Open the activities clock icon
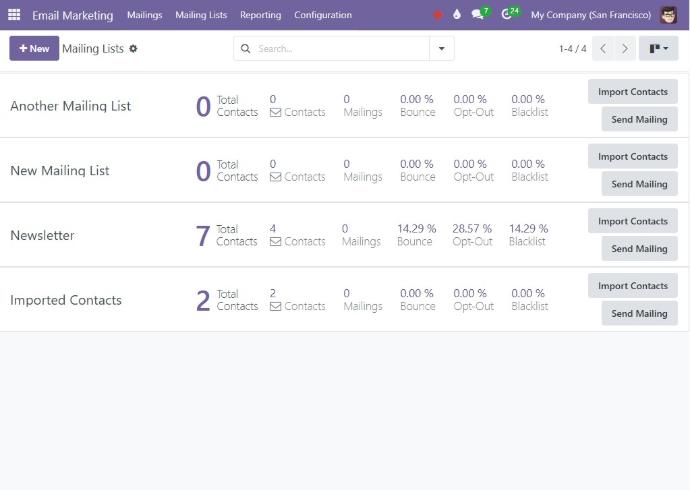The height and width of the screenshot is (490, 690). click(507, 15)
